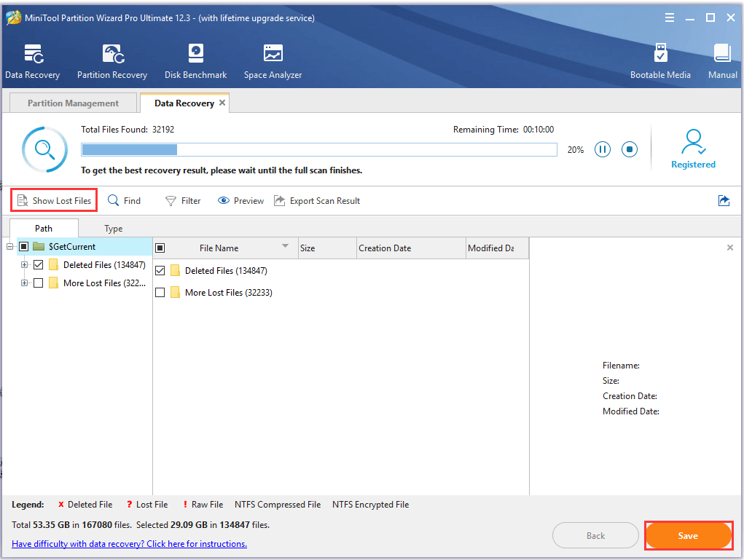744x560 pixels.
Task: Sort by the Creation Date column
Action: [x=411, y=248]
